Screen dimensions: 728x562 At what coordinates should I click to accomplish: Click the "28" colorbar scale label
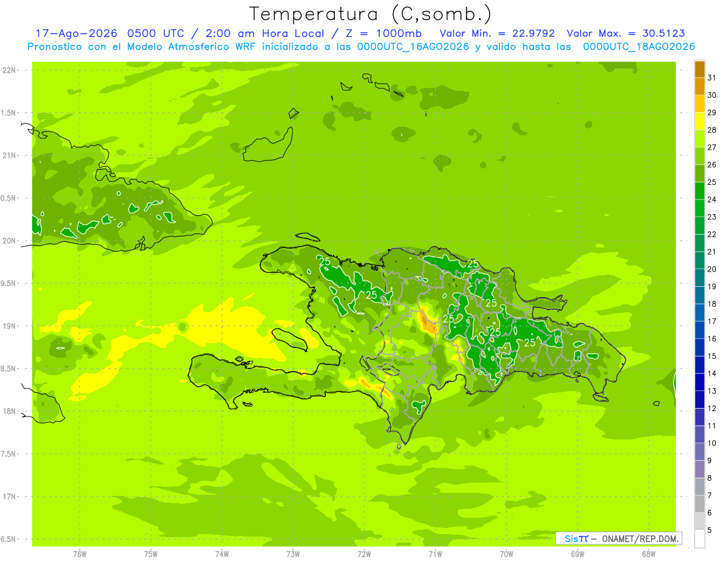point(712,130)
